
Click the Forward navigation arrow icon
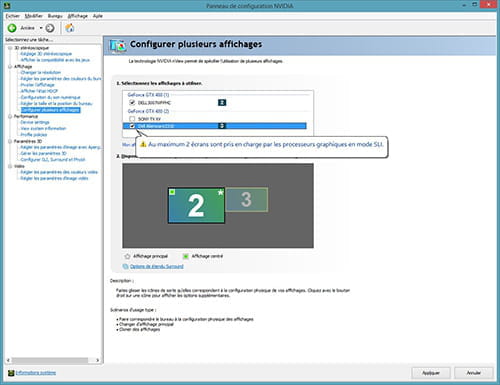50,28
